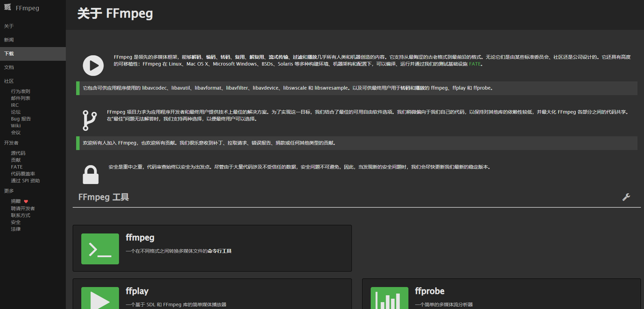
Task: Open the 法律 page
Action: (16, 229)
